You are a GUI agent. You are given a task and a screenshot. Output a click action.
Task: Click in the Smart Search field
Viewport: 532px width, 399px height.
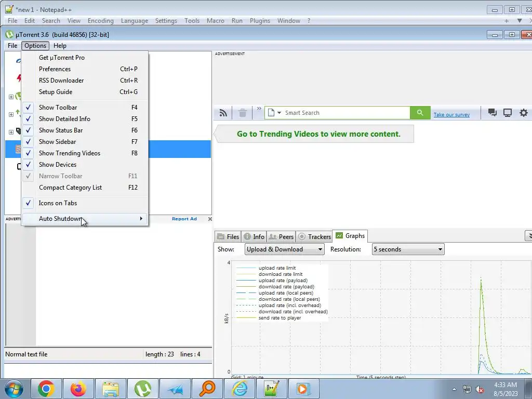click(347, 113)
